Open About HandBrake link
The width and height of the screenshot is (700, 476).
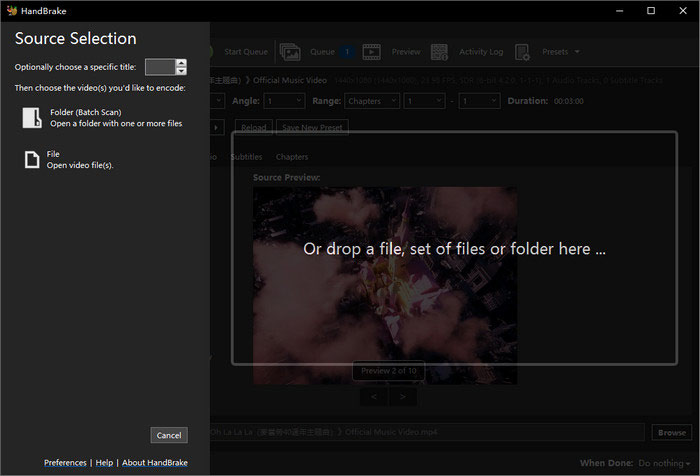click(154, 463)
